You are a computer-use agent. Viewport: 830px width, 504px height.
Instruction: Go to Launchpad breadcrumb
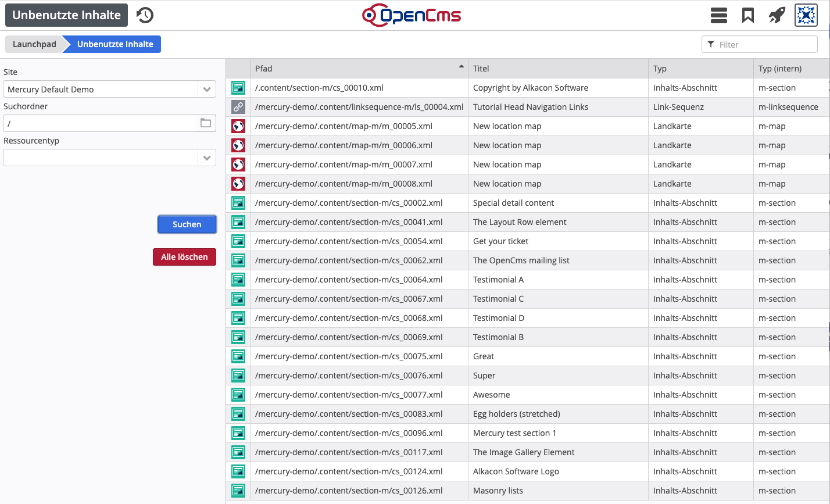point(34,44)
